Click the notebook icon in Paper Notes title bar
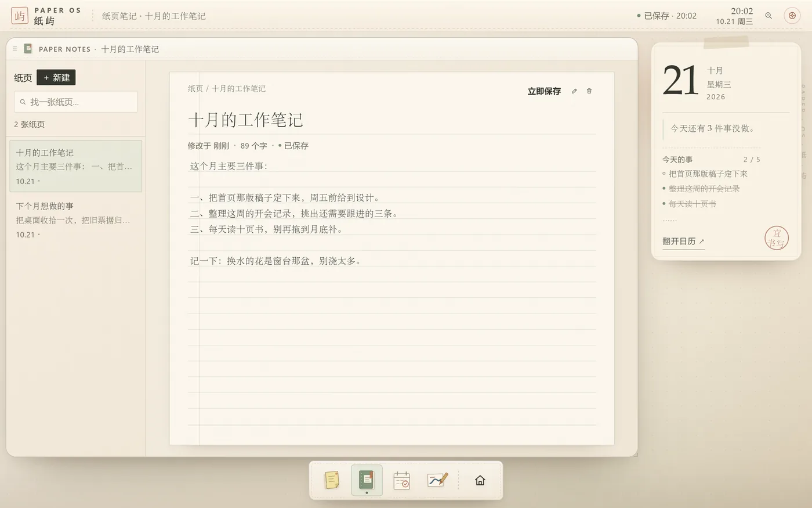The height and width of the screenshot is (508, 812). [x=28, y=49]
